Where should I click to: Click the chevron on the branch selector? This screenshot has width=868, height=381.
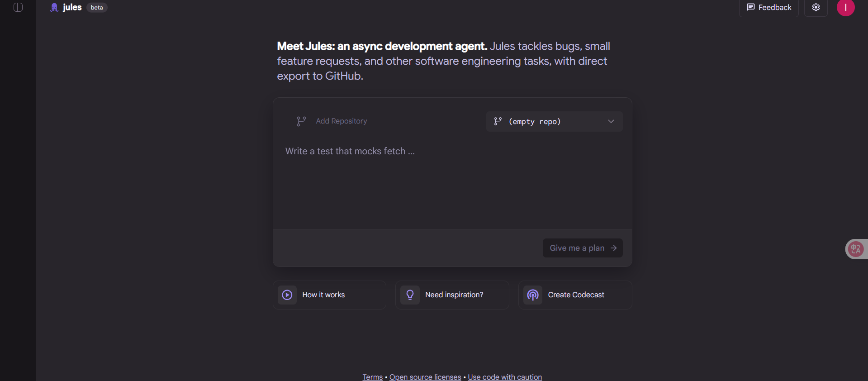(611, 121)
